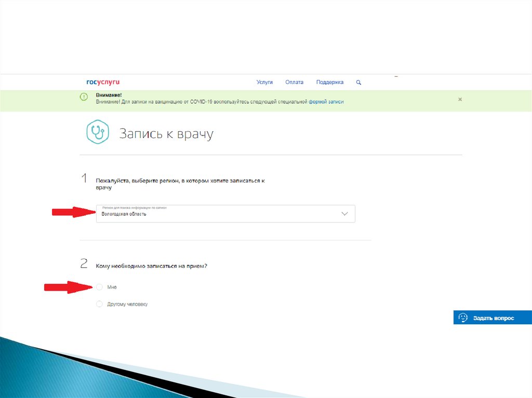The width and height of the screenshot is (532, 398).
Task: Open the region dropdown showing Вологодская область
Action: (x=225, y=214)
